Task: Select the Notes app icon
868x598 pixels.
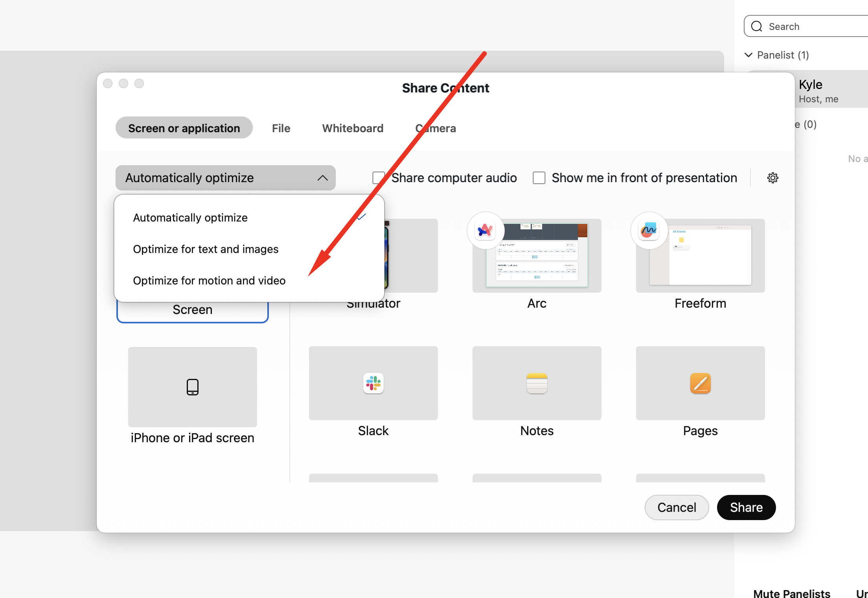Action: click(x=537, y=383)
